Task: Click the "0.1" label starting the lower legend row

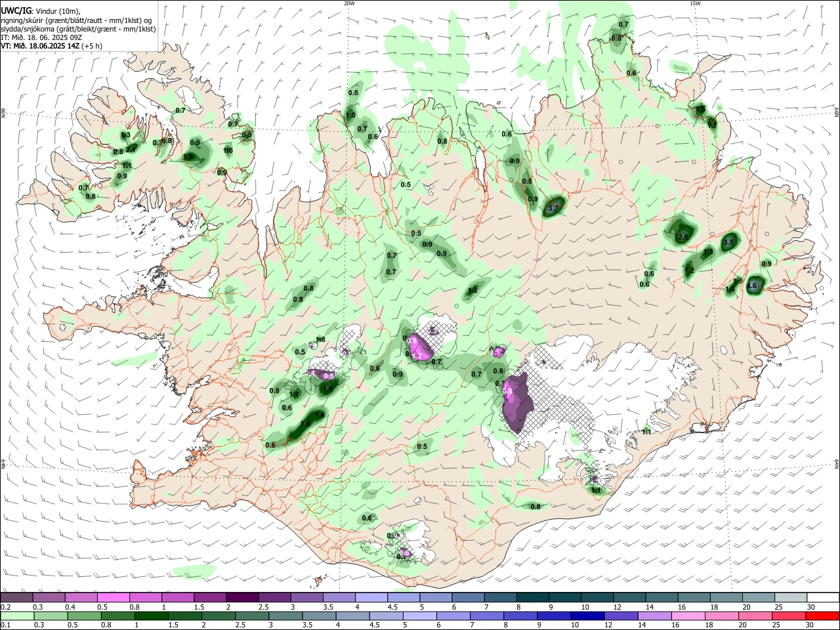Action: [6, 625]
